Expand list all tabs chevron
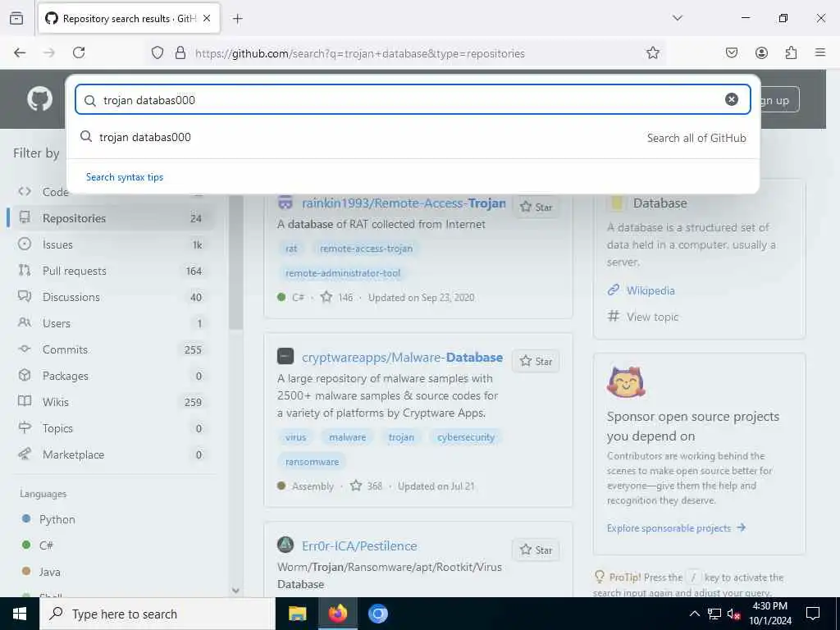This screenshot has height=630, width=840. tap(677, 18)
